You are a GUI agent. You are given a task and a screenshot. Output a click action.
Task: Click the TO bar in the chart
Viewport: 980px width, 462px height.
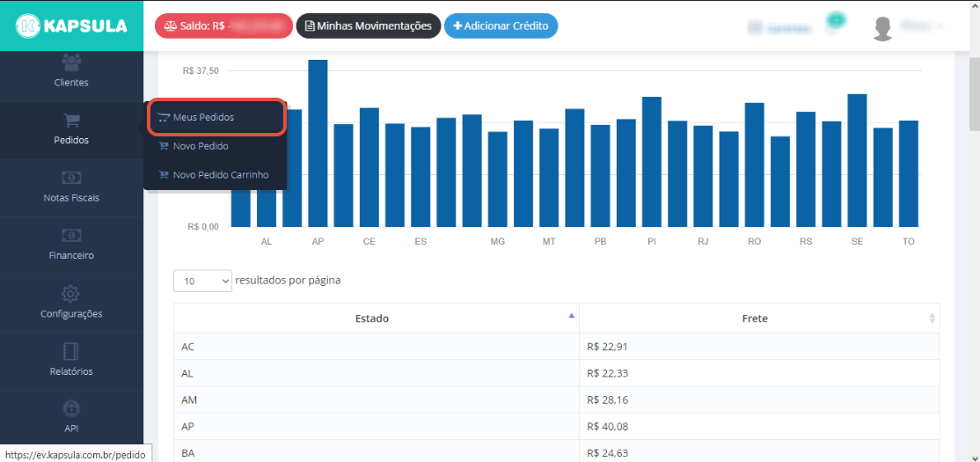pos(908,173)
